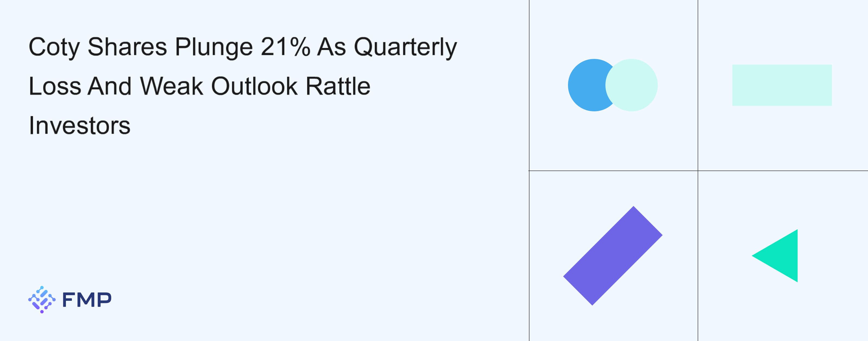This screenshot has height=341, width=868.
Task: Click the word "Coty" in headline
Action: 54,48
